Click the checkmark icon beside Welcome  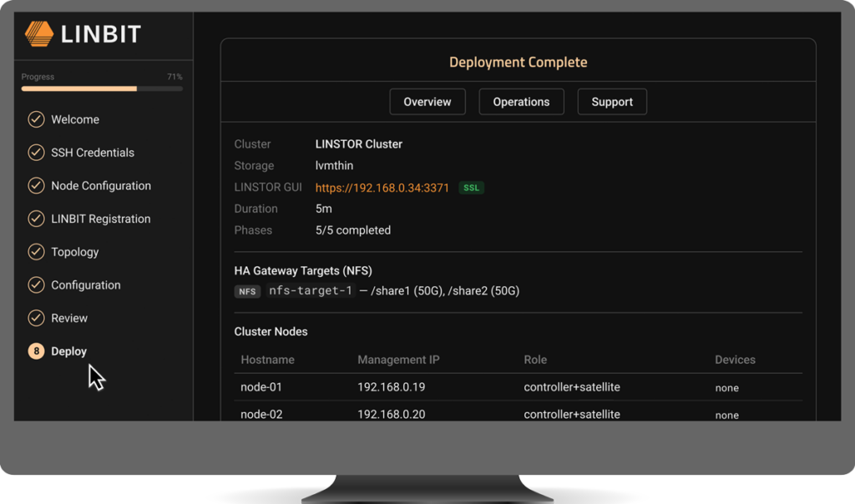pyautogui.click(x=36, y=119)
